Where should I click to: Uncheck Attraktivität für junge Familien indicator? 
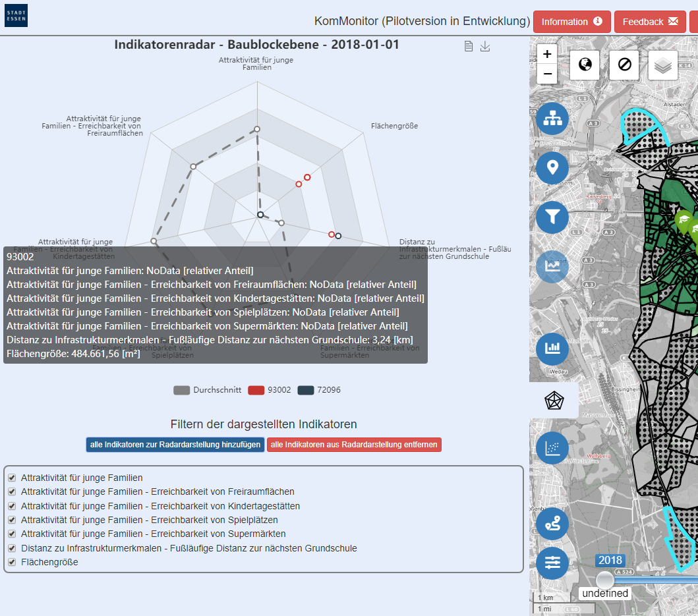pyautogui.click(x=12, y=478)
